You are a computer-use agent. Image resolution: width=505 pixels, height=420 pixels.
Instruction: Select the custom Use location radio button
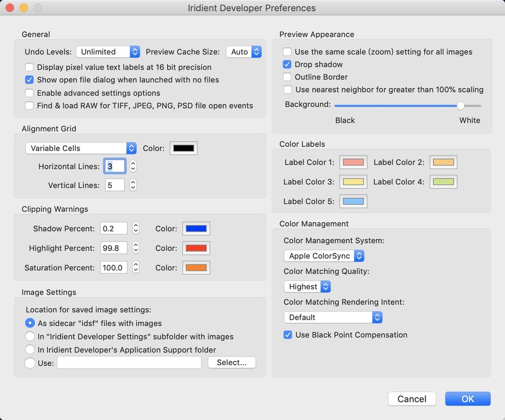click(x=30, y=363)
